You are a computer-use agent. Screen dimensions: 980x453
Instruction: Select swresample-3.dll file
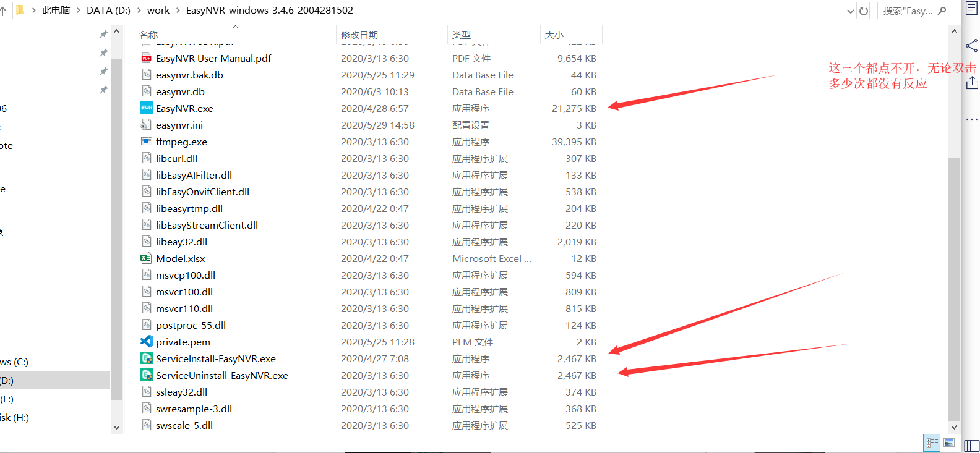tap(194, 409)
